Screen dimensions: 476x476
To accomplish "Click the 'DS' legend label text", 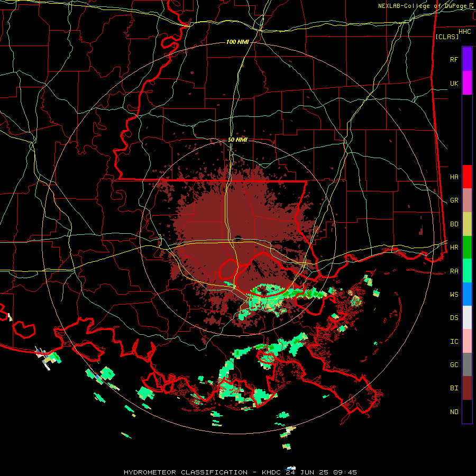I will point(454,318).
